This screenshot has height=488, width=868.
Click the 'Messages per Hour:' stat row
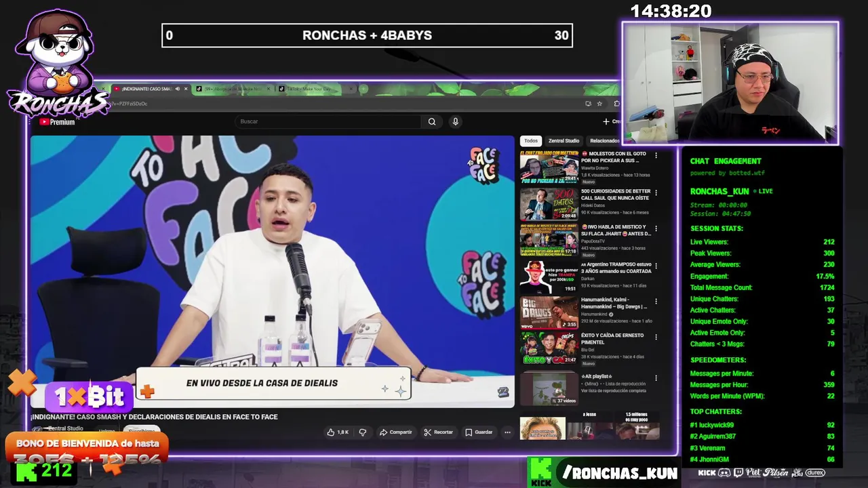[762, 385]
